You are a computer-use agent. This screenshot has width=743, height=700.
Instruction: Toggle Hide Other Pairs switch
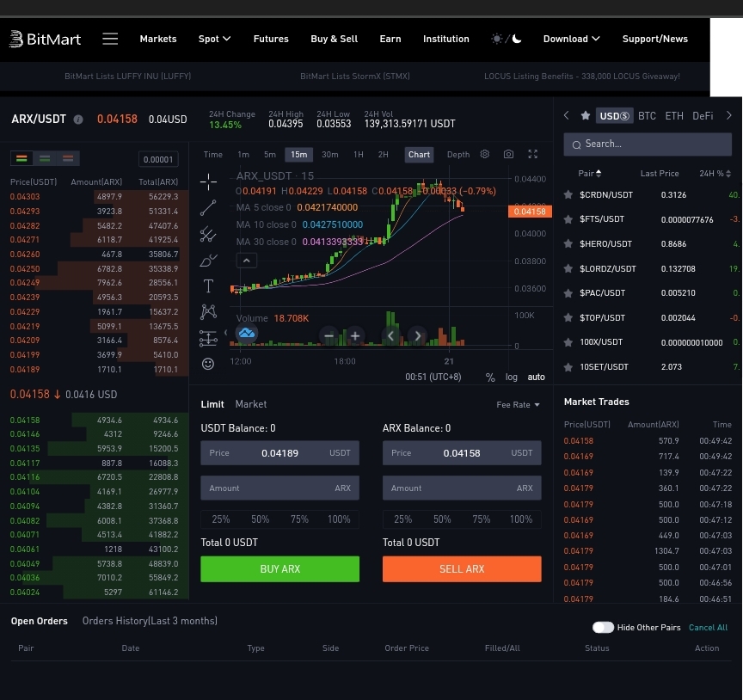(x=603, y=628)
